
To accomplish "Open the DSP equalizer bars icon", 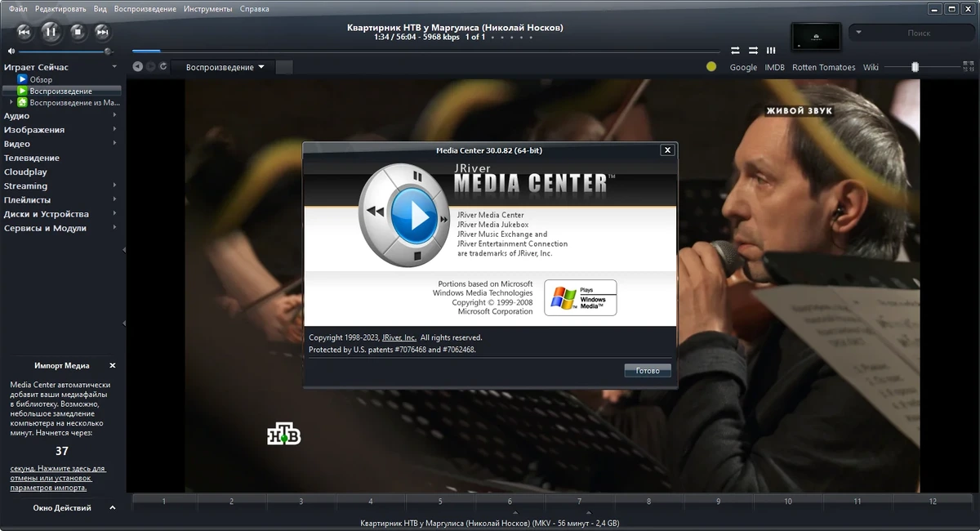I will 771,51.
